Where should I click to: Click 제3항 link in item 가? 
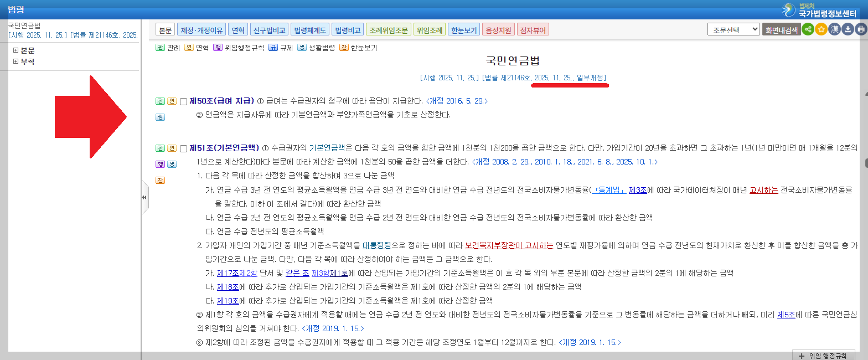coord(321,273)
